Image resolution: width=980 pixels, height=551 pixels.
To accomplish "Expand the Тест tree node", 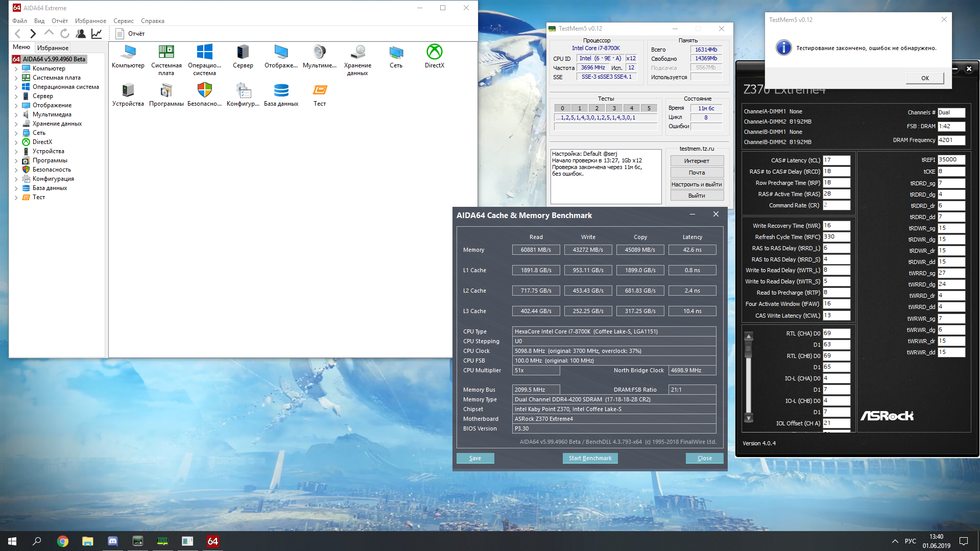I will pyautogui.click(x=16, y=198).
